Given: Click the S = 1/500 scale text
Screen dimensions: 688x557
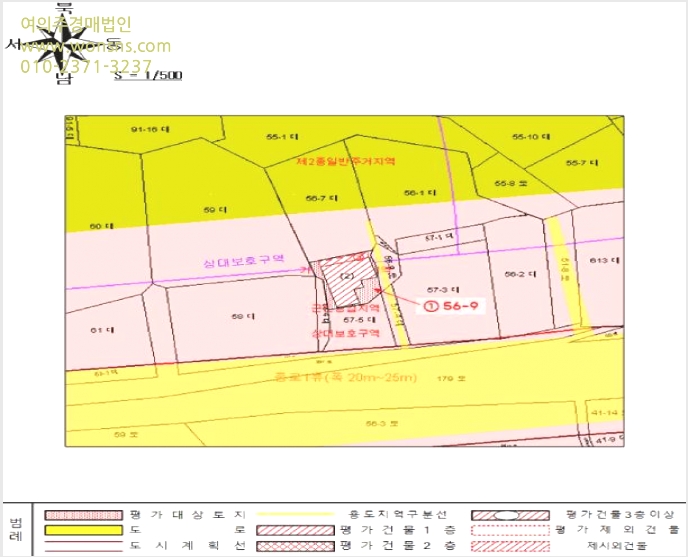Looking at the screenshot, I should pyautogui.click(x=148, y=75).
